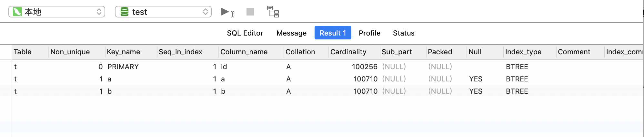The height and width of the screenshot is (137, 644).
Task: Select the BTREE cell in row b
Action: [517, 91]
